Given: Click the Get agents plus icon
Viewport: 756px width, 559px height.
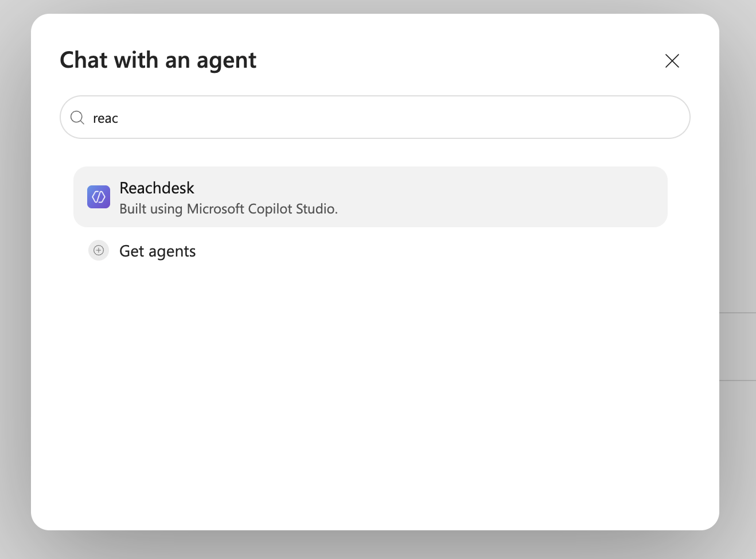Looking at the screenshot, I should pos(99,250).
